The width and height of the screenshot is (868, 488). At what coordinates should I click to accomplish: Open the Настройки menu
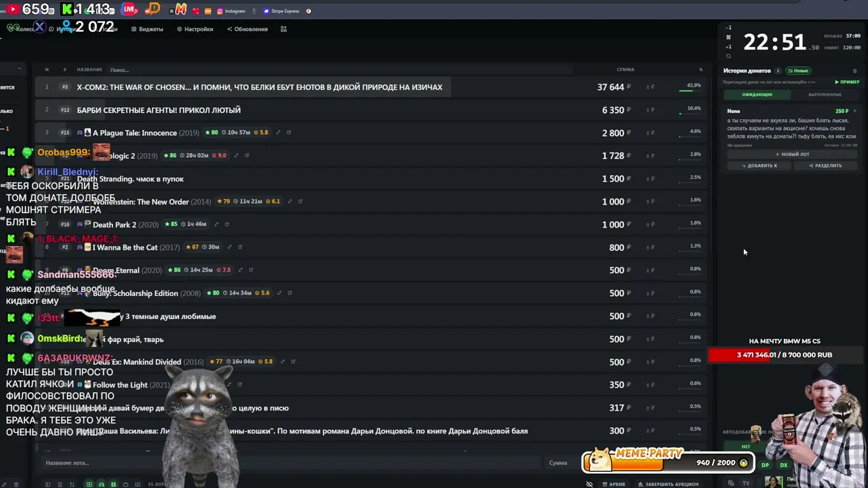coord(195,29)
